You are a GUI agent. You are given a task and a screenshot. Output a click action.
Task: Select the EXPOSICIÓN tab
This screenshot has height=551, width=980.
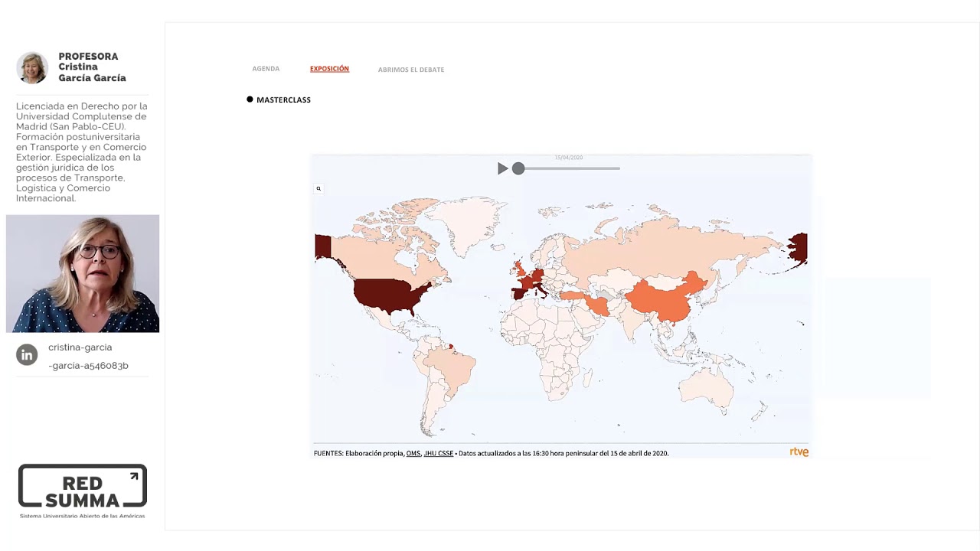coord(329,69)
